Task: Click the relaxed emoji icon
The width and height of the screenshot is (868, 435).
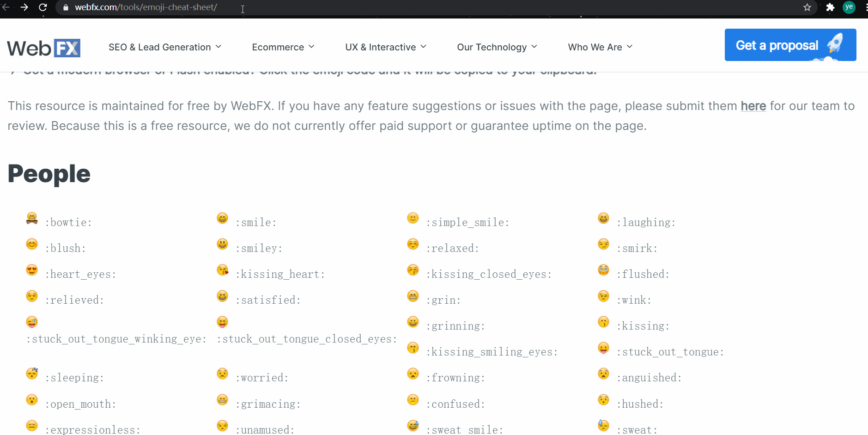Action: coord(413,244)
